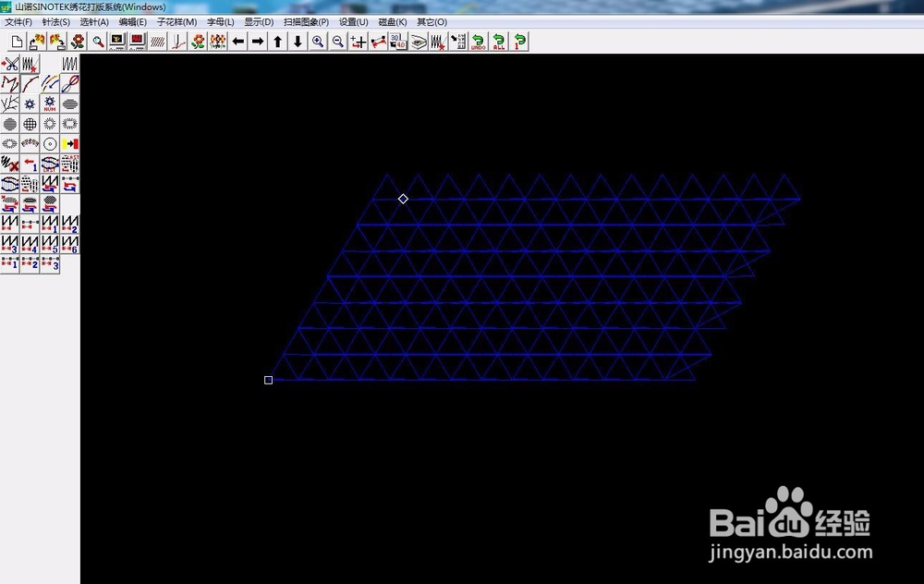
Task: Select the zigzag stitch number 3 tool
Action: [x=10, y=244]
